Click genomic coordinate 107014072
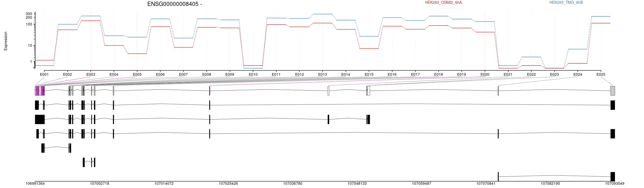This screenshot has width=644, height=188. tap(164, 184)
